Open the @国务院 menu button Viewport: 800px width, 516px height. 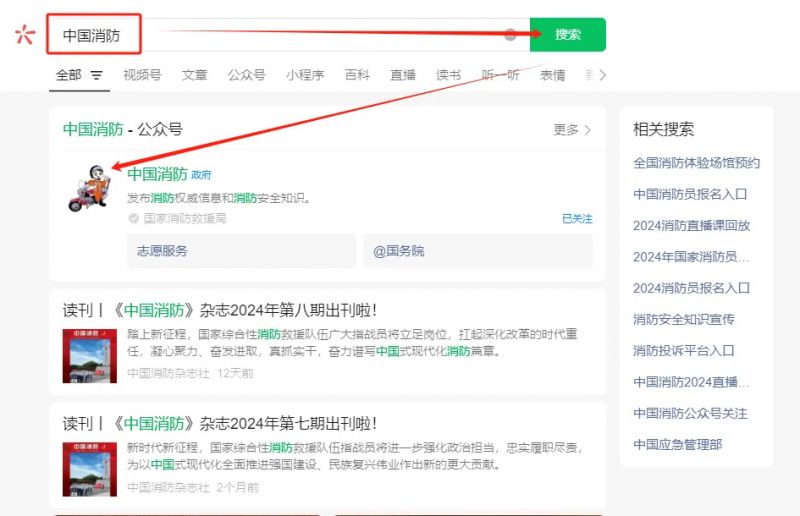478,251
